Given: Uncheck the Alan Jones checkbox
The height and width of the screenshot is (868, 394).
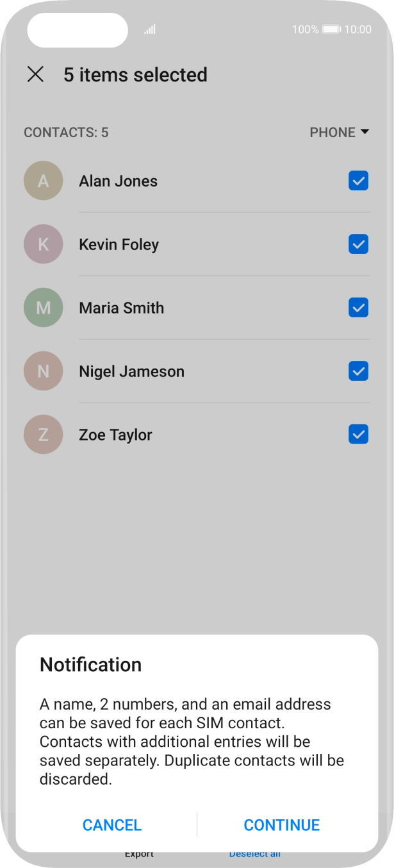Looking at the screenshot, I should pos(358,181).
